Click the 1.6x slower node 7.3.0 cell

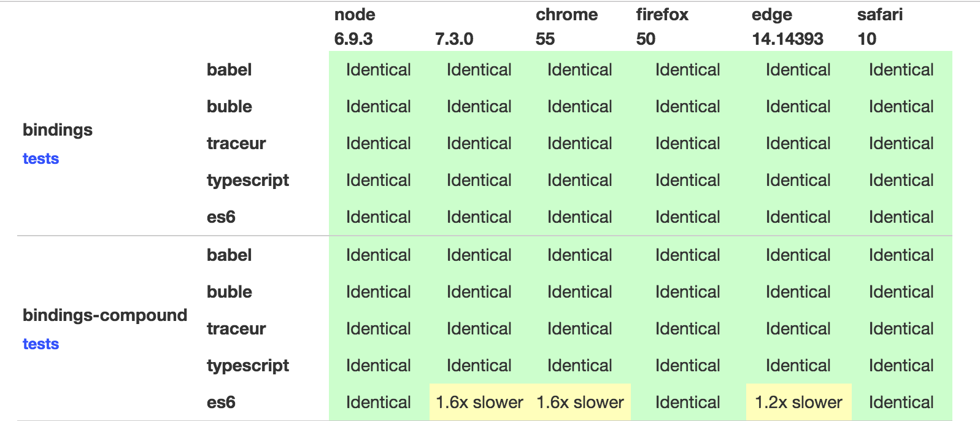(479, 403)
